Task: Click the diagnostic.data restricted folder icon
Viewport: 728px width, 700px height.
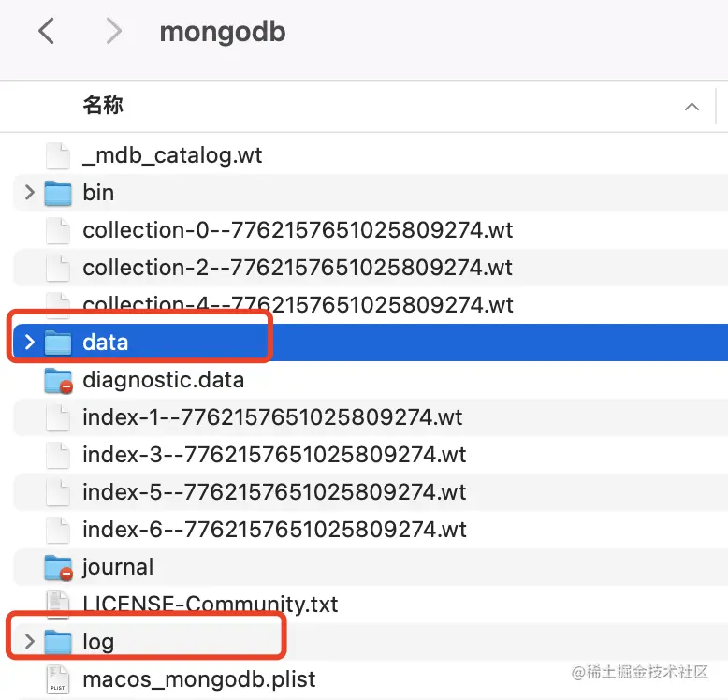Action: (58, 380)
